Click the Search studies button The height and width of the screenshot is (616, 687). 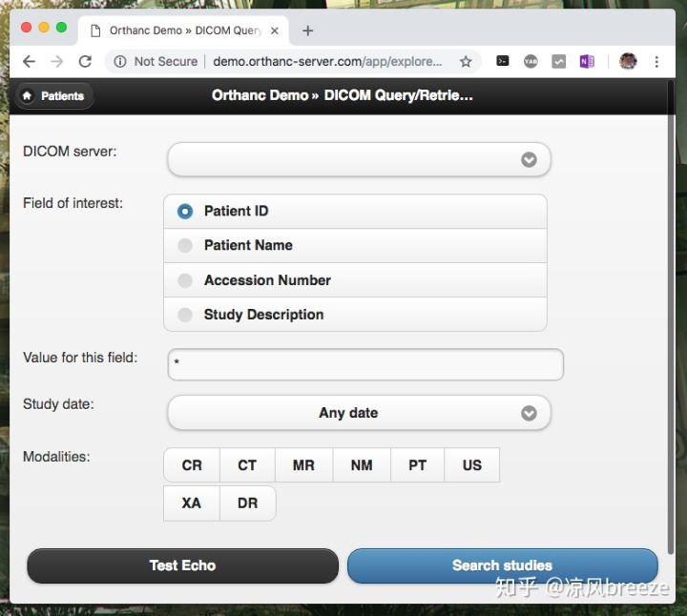(503, 565)
